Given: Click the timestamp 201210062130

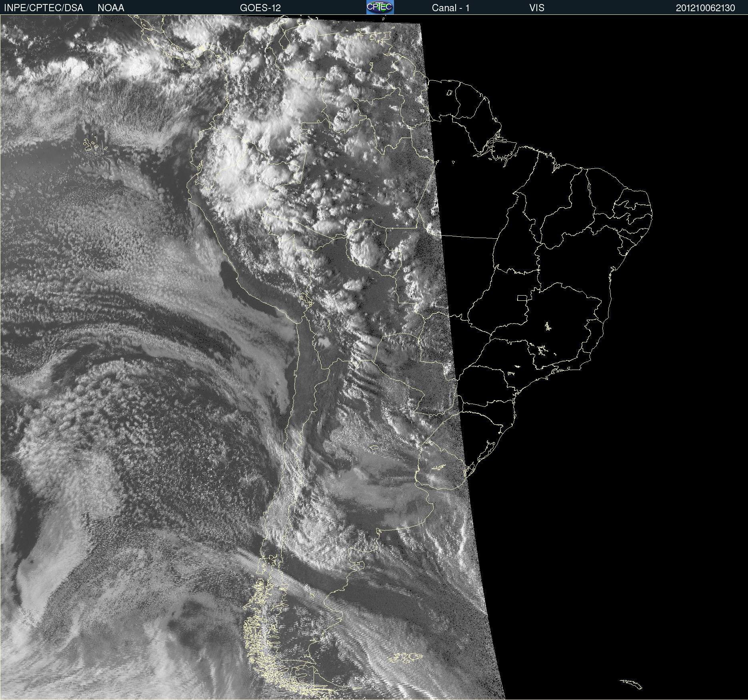Looking at the screenshot, I should click(x=706, y=8).
